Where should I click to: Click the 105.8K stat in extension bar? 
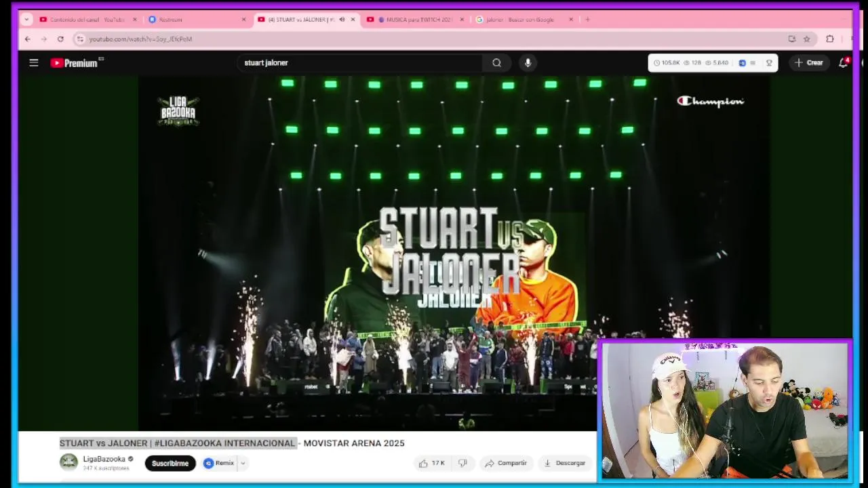[666, 63]
